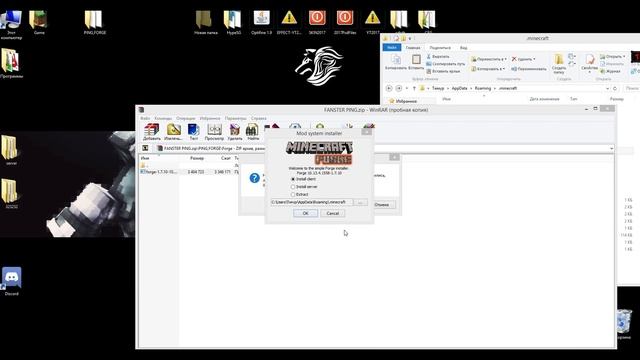Click Скопировать путь in Explorer ribbon
640x360 pixels.
(x=445, y=64)
